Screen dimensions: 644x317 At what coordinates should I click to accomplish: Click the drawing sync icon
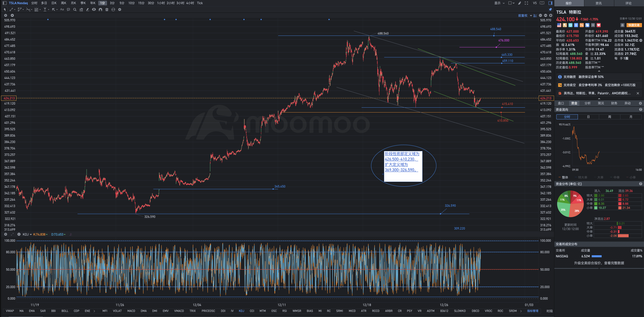[113, 9]
